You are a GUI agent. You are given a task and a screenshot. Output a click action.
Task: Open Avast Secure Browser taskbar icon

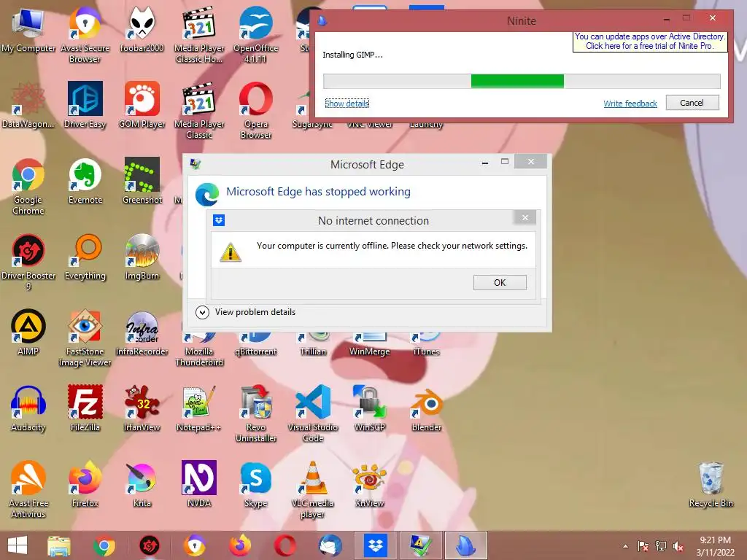pyautogui.click(x=195, y=545)
